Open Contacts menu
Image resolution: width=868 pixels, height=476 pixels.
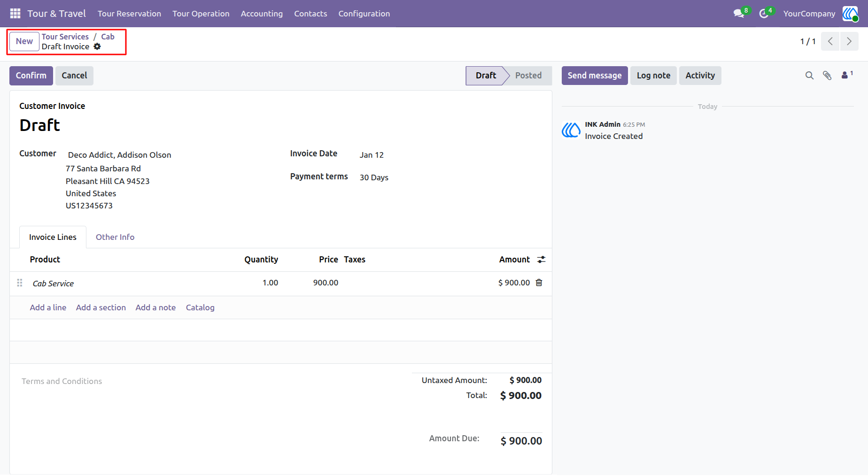coord(310,14)
